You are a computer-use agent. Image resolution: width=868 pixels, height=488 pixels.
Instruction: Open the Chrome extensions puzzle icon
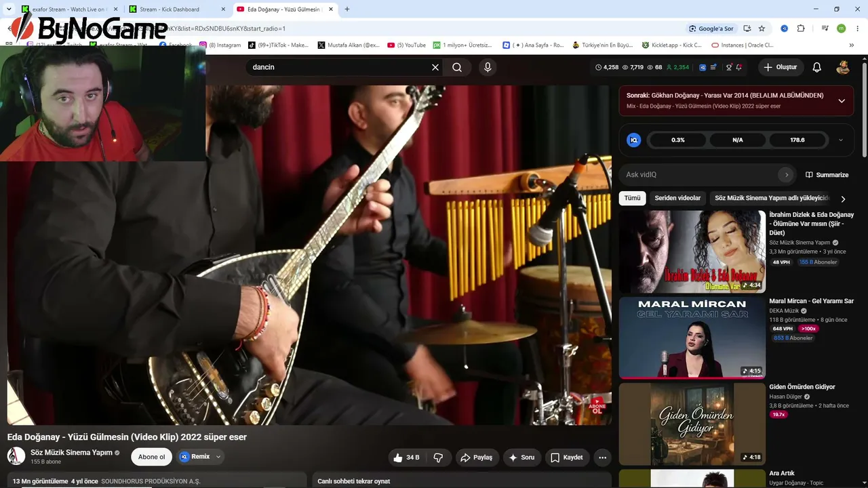(801, 28)
